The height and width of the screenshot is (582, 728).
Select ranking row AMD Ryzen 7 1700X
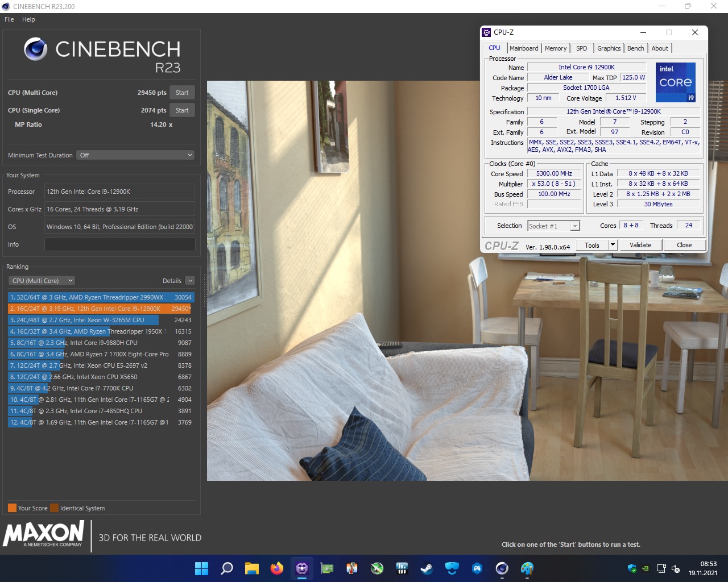(101, 354)
